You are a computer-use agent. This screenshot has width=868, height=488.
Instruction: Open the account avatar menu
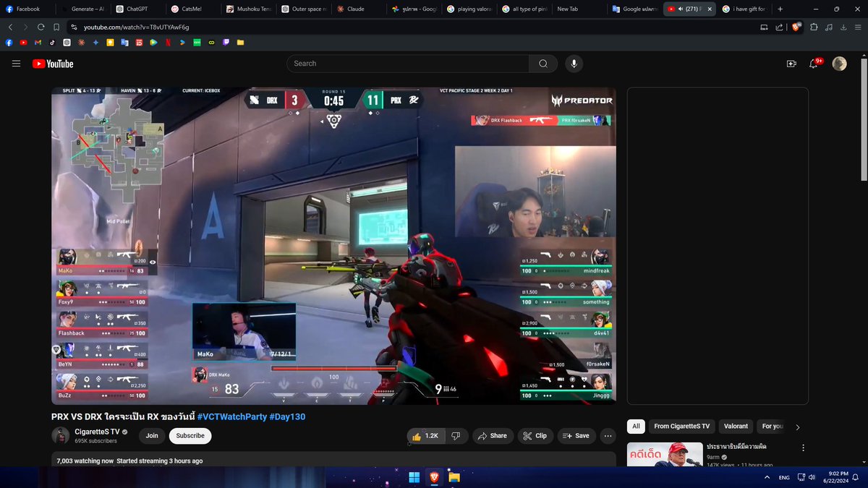[839, 64]
